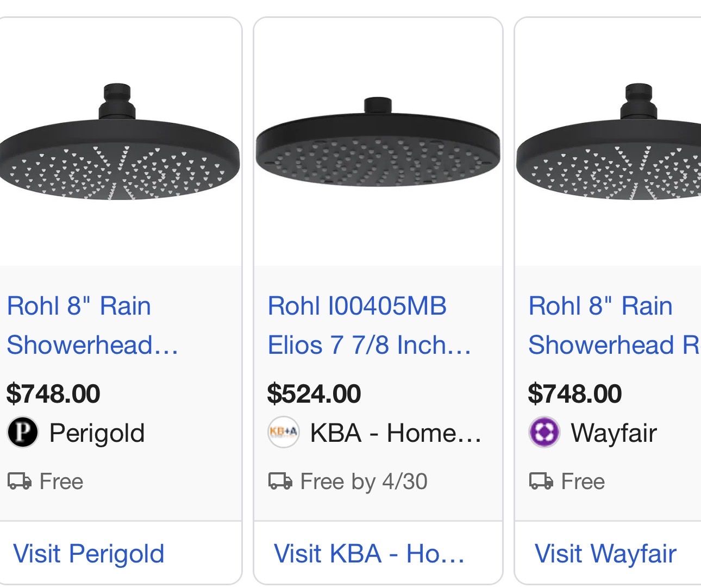
Task: Click the Perigold seller name
Action: click(97, 433)
